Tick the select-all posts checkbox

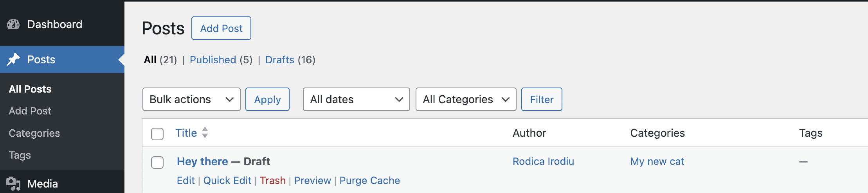point(157,134)
